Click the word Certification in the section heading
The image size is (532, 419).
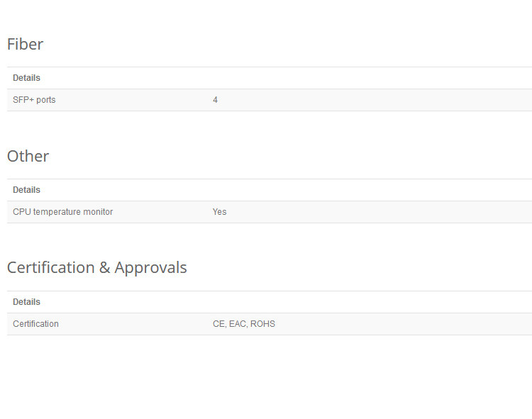coord(50,267)
